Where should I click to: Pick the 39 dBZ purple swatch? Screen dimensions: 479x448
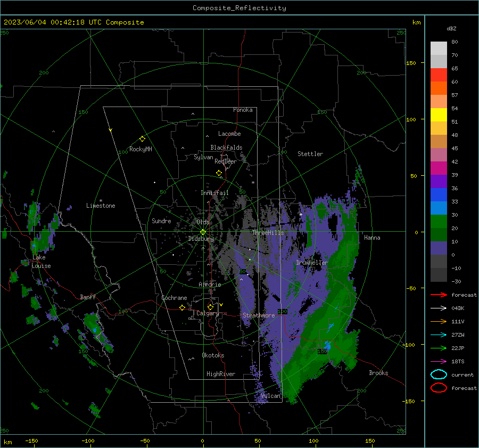point(439,181)
